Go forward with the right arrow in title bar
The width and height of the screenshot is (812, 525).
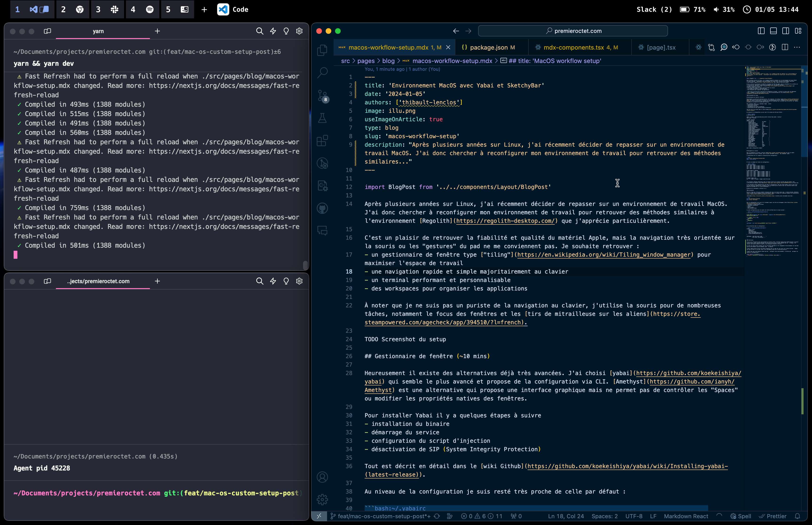468,31
